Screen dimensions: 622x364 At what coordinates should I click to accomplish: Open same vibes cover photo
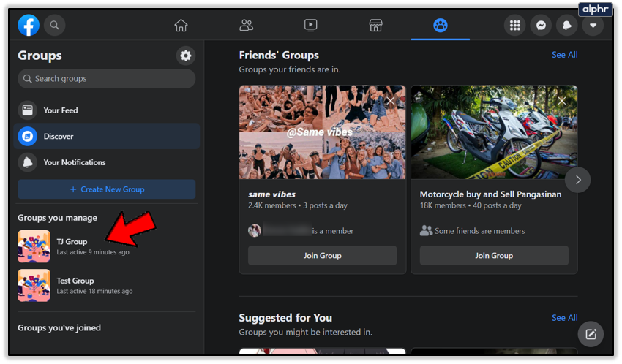[322, 132]
